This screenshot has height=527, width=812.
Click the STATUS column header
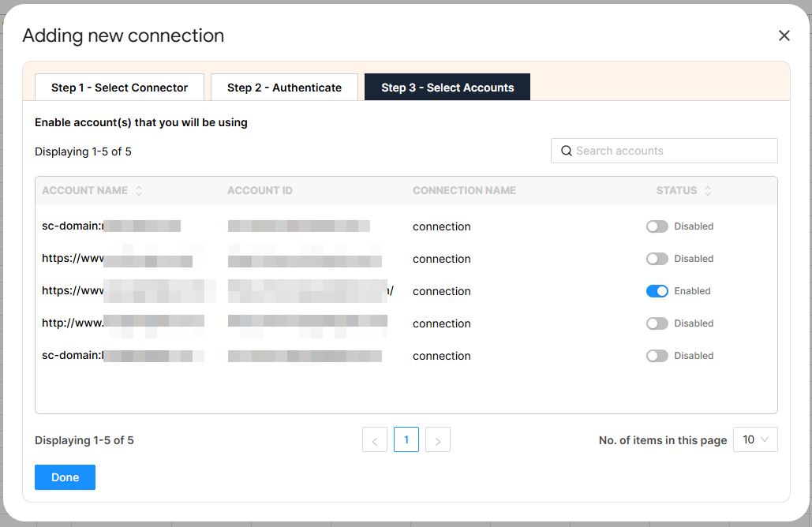676,190
